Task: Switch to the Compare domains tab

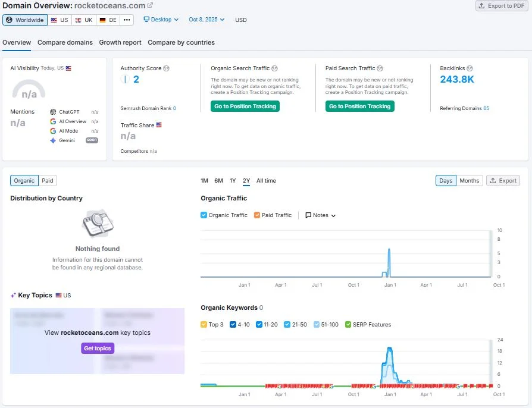Action: pyautogui.click(x=65, y=42)
